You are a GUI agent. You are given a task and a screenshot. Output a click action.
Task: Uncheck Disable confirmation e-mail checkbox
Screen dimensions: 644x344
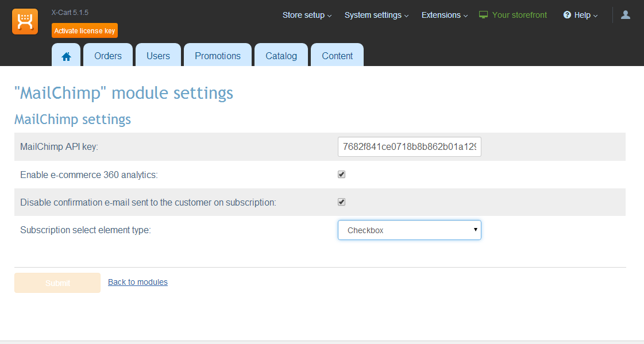(341, 202)
